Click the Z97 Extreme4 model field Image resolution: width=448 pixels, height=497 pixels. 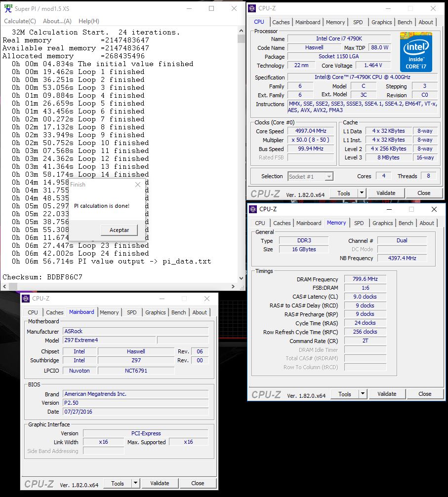(x=110, y=340)
